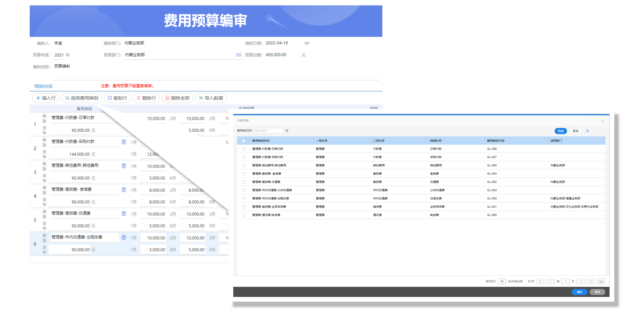Click the 重置 (reset) button
Screen dimensions: 644x310
click(x=576, y=131)
